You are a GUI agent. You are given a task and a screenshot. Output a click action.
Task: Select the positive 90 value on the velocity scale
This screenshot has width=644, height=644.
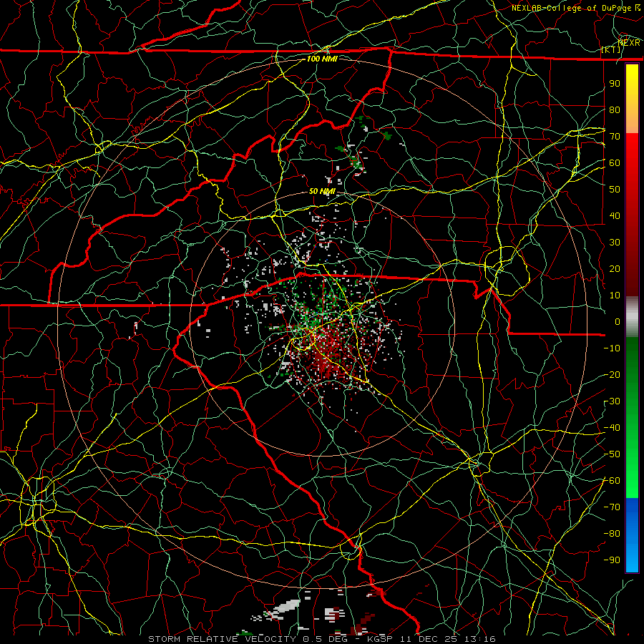615,84
